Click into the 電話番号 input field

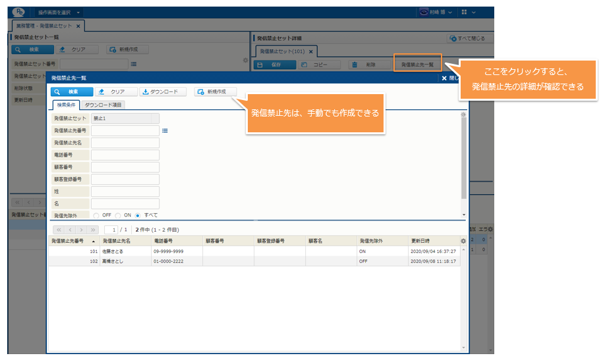[125, 155]
